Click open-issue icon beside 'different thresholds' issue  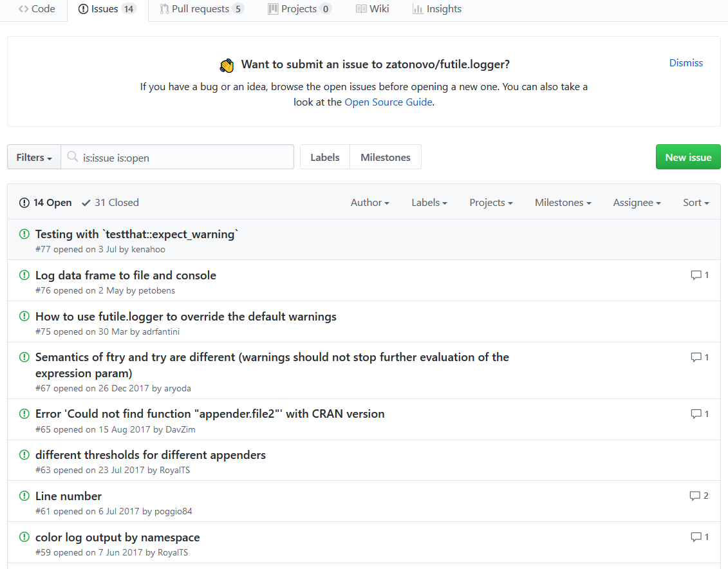[x=24, y=455]
